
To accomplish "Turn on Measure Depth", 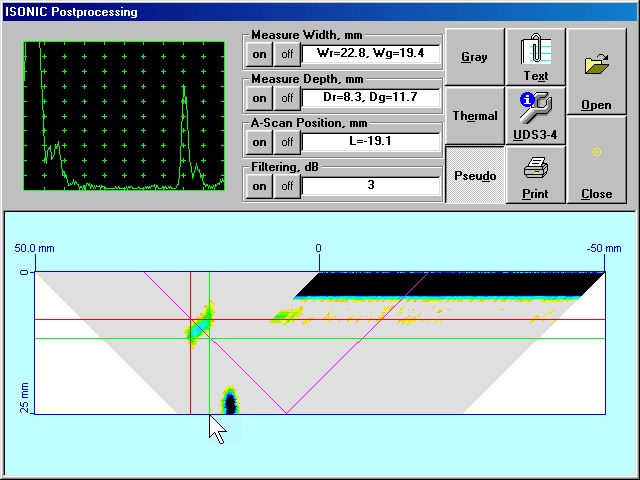I will click(x=259, y=98).
